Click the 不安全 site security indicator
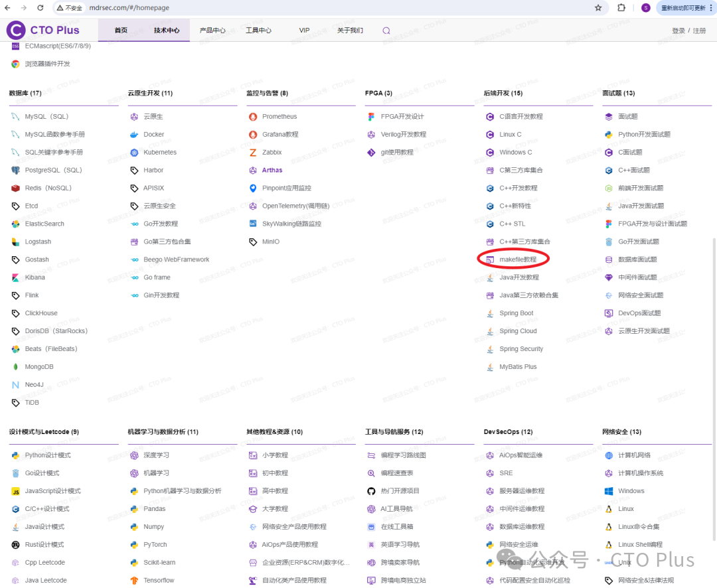Screen dimensions: 717x588 click(70, 8)
